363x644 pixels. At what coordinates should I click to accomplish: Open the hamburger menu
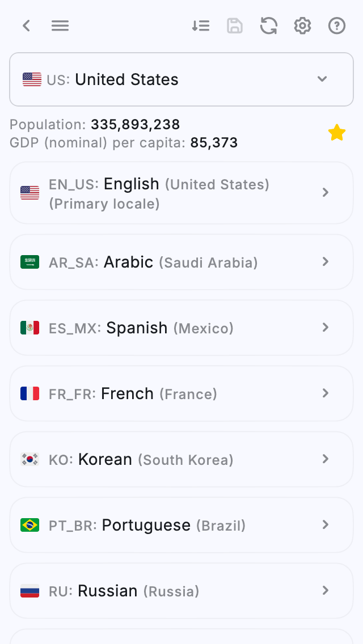(60, 26)
